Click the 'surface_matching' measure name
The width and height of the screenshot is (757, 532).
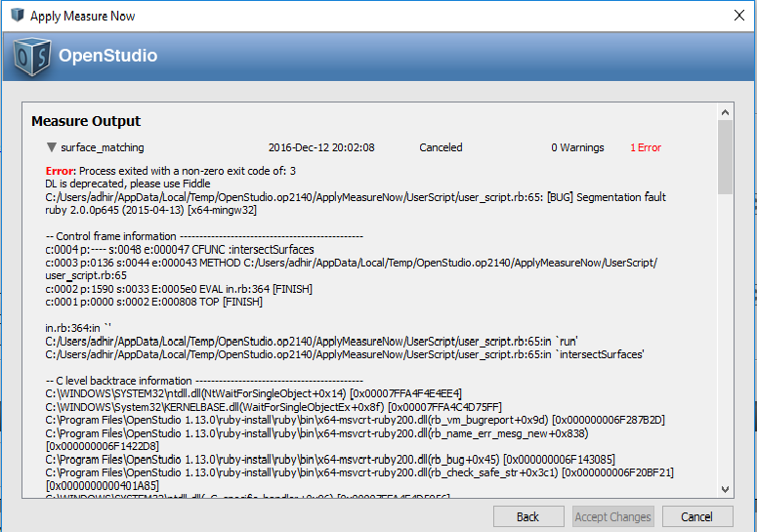103,147
